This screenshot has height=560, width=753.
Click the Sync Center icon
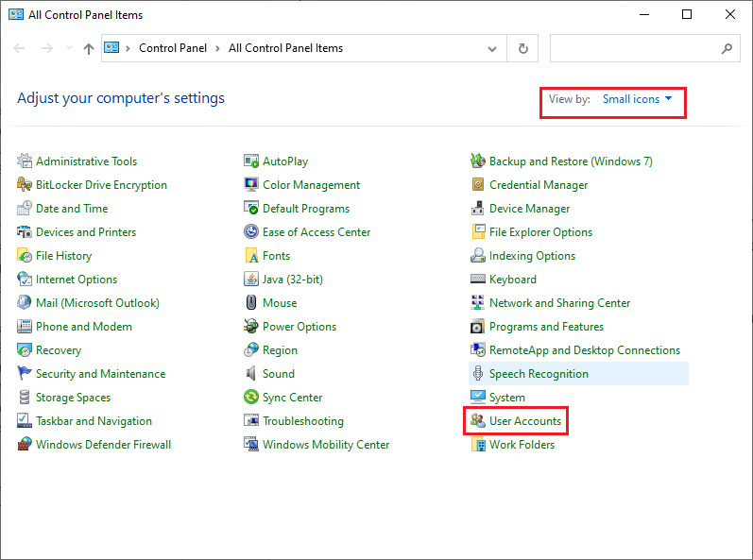point(251,398)
